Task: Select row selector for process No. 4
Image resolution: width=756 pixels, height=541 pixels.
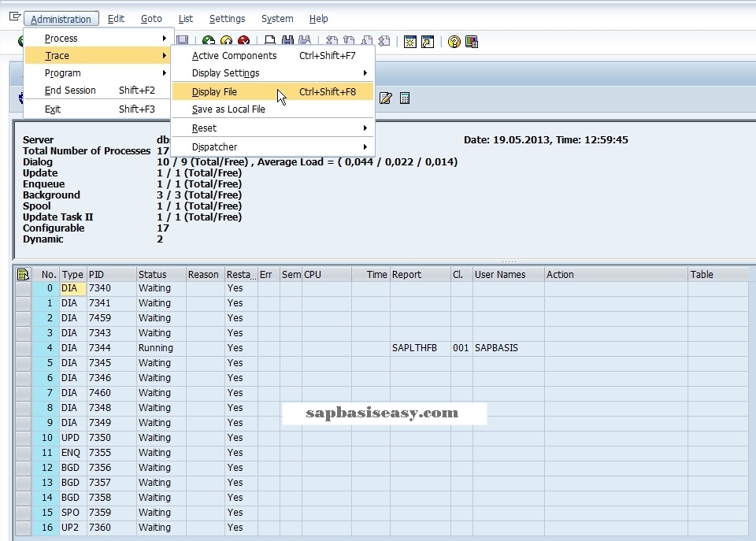Action: 23,348
